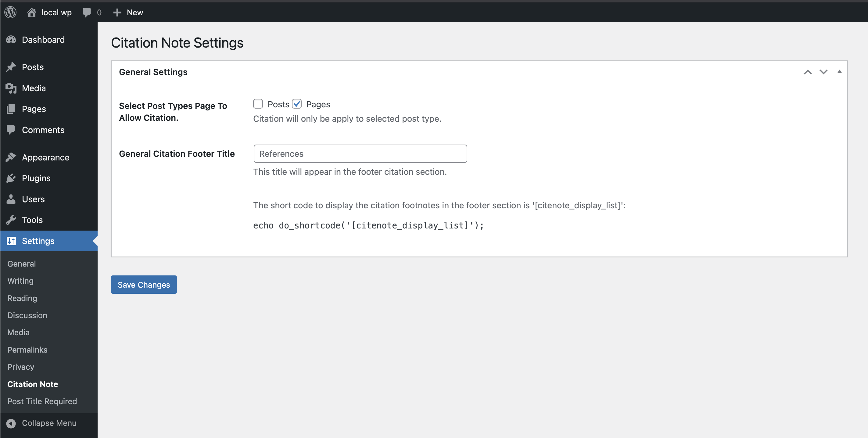868x438 pixels.
Task: Click the Settings menu label
Action: pyautogui.click(x=38, y=241)
